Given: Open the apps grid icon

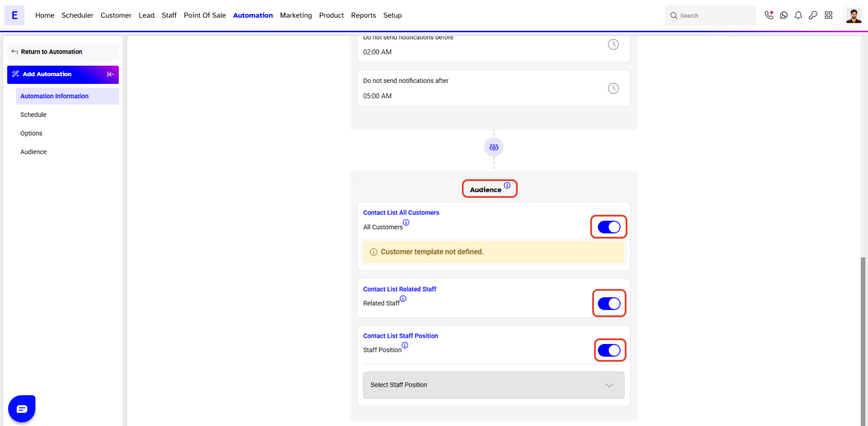Looking at the screenshot, I should click(829, 15).
